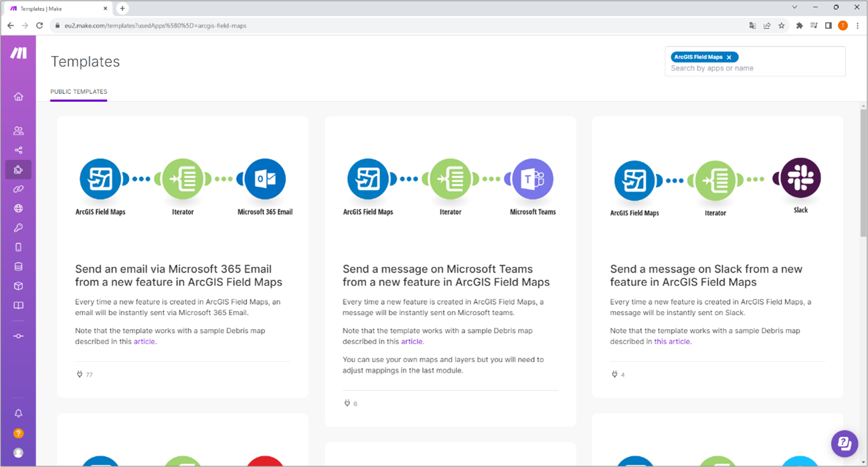The image size is (868, 467).
Task: Open the notifications bell in the sidebar
Action: 18,413
